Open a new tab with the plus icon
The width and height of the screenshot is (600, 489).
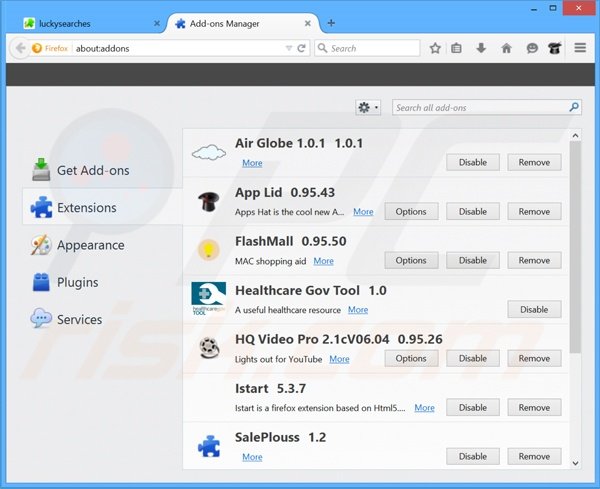point(331,23)
